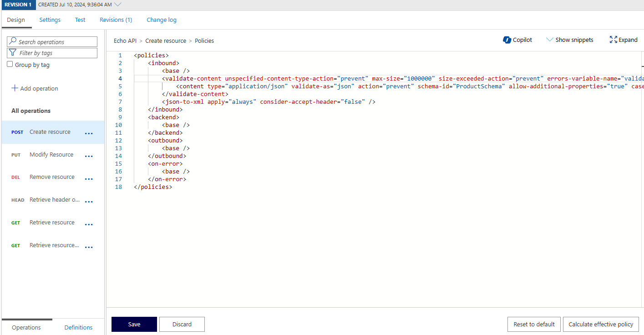
Task: Toggle the Show snippets panel
Action: click(x=569, y=40)
